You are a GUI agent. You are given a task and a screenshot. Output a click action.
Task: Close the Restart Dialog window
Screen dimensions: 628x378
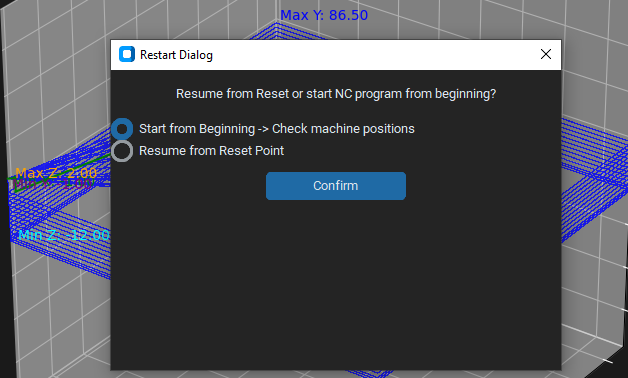click(x=545, y=54)
